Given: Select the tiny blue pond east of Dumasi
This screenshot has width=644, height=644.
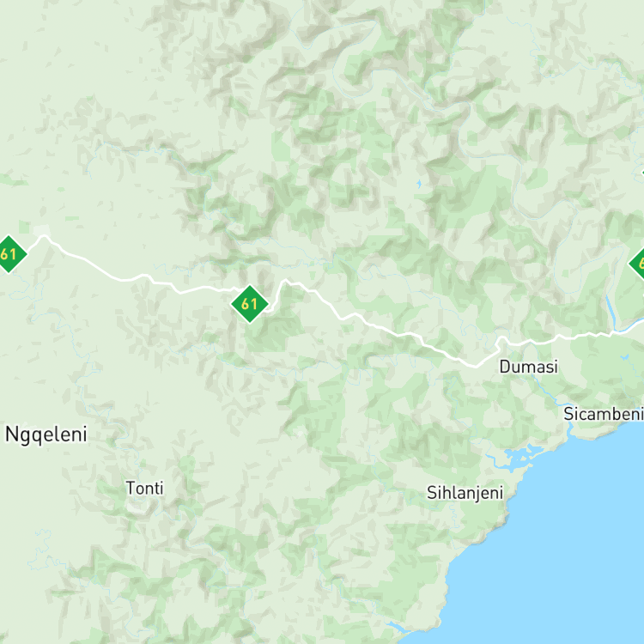Looking at the screenshot, I should tap(625, 357).
